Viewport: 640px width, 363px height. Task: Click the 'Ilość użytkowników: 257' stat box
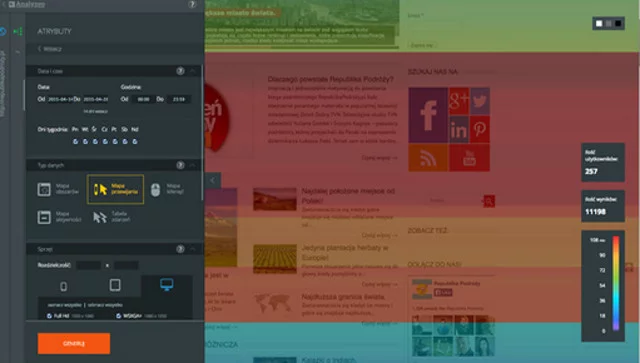pos(603,162)
